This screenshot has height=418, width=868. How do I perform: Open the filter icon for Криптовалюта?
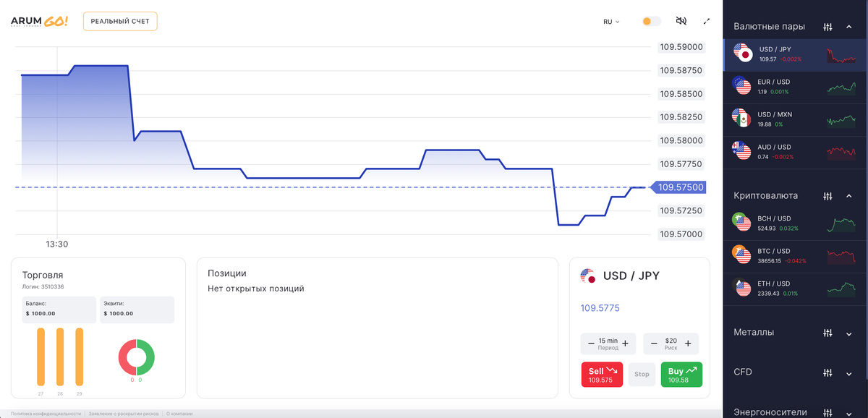click(827, 195)
